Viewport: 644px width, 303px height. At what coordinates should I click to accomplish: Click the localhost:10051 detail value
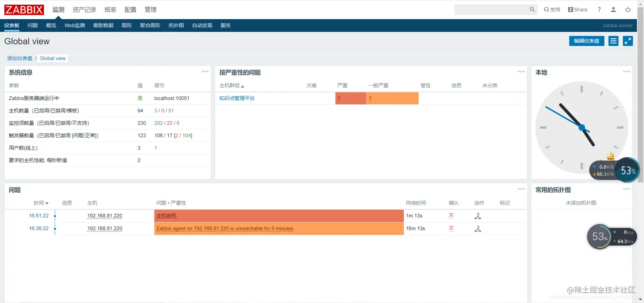pyautogui.click(x=172, y=98)
